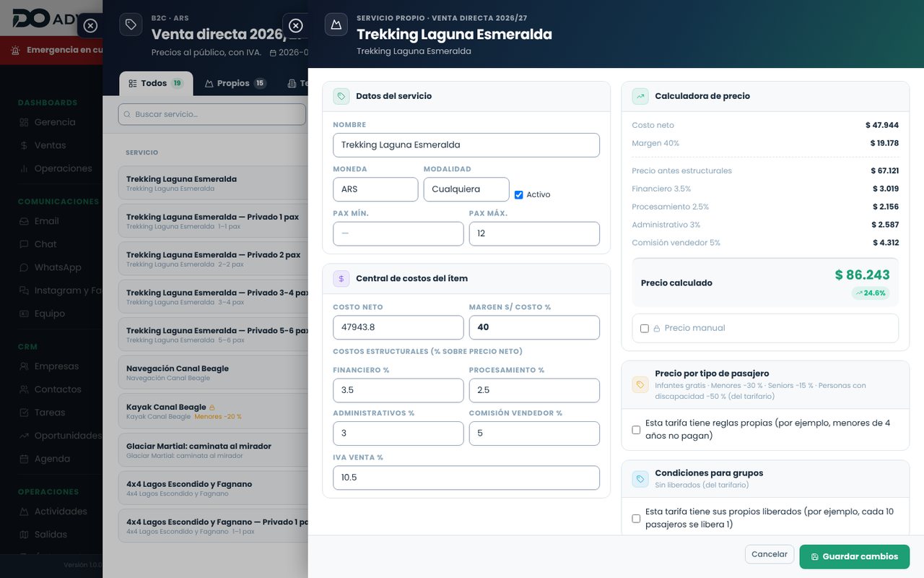Enable the Precio manual checkbox

[x=645, y=328]
